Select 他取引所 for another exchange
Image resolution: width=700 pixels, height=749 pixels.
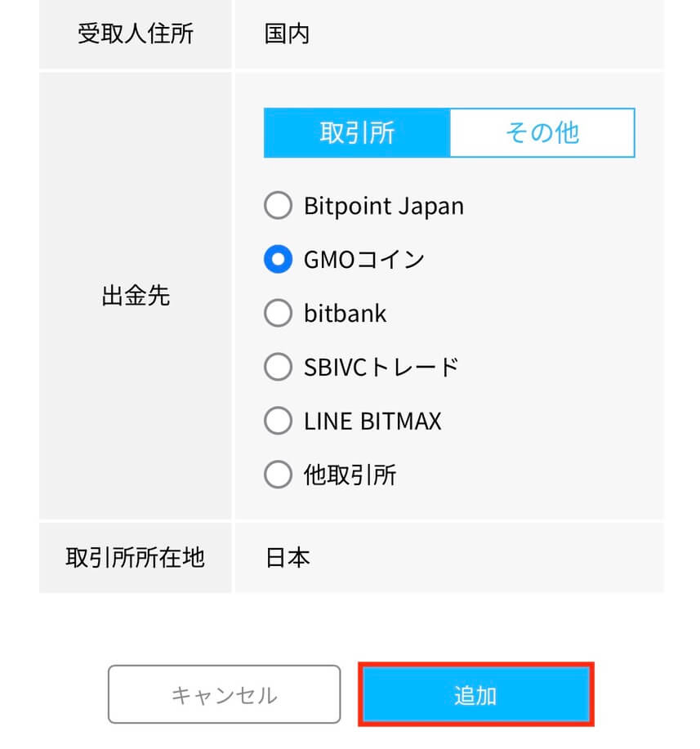279,475
